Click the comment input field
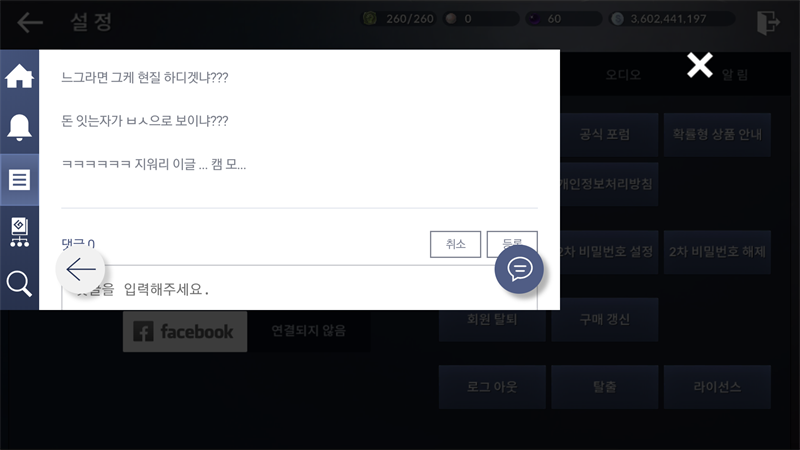The height and width of the screenshot is (450, 800). pos(299,288)
